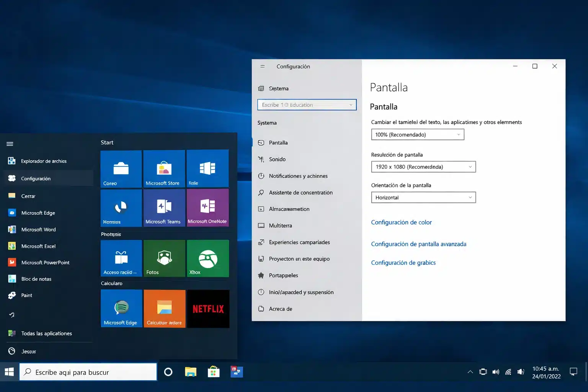The image size is (588, 392).
Task: Open Portapapeles settings
Action: tap(283, 275)
